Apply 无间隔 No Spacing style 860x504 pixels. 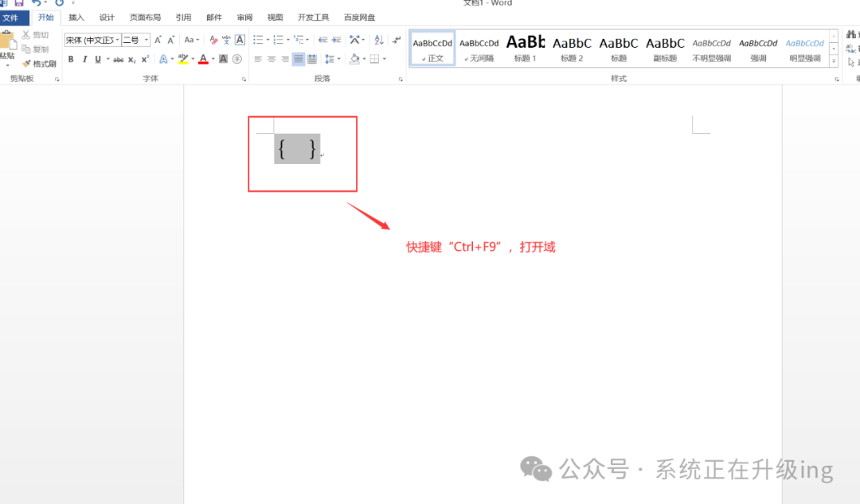coord(479,49)
